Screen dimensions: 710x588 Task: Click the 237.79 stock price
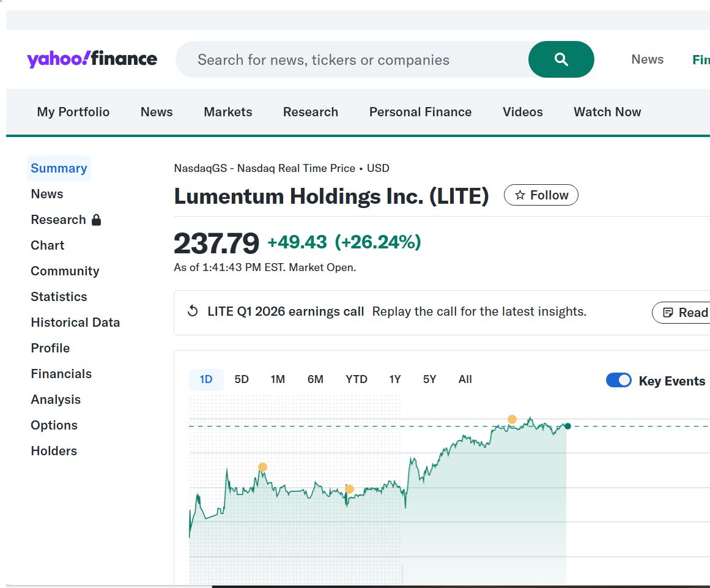[216, 244]
